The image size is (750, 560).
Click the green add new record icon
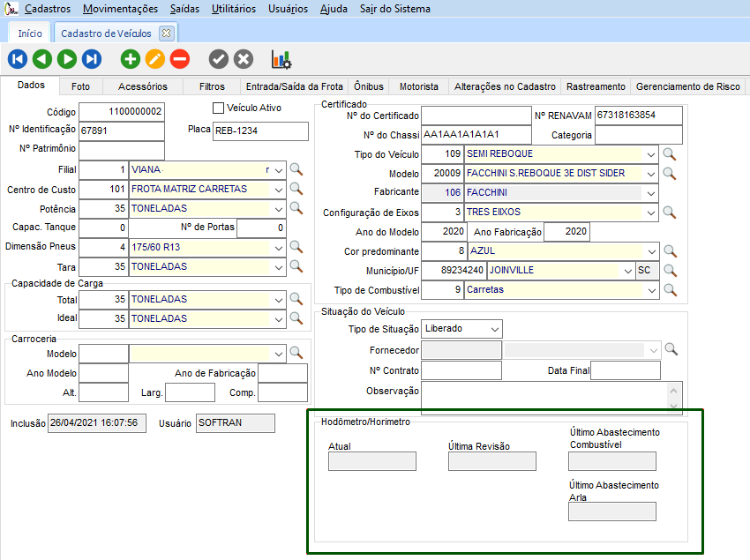point(131,59)
